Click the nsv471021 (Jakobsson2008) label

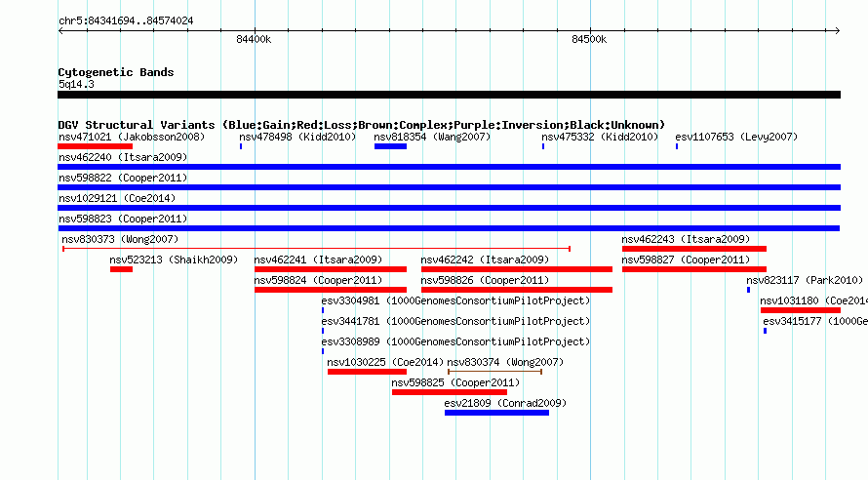coord(132,137)
